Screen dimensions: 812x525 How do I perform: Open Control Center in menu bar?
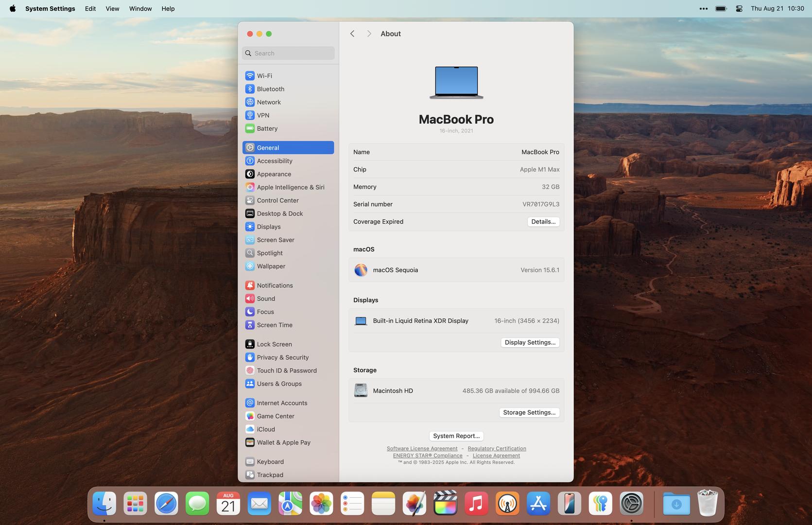(739, 9)
